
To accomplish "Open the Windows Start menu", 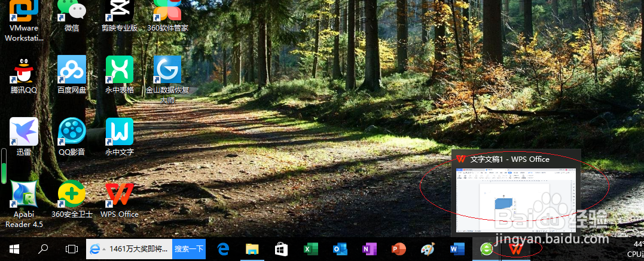I will (14, 248).
